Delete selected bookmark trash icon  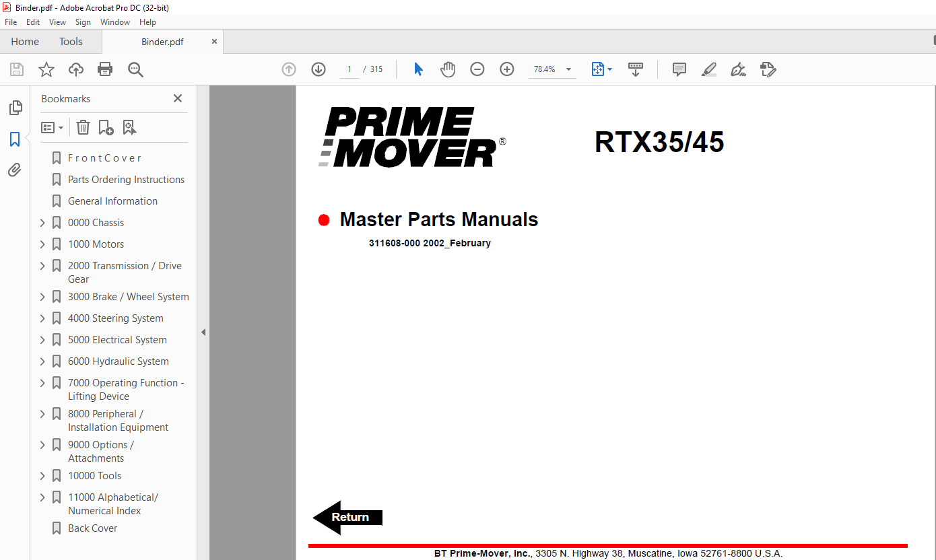83,127
